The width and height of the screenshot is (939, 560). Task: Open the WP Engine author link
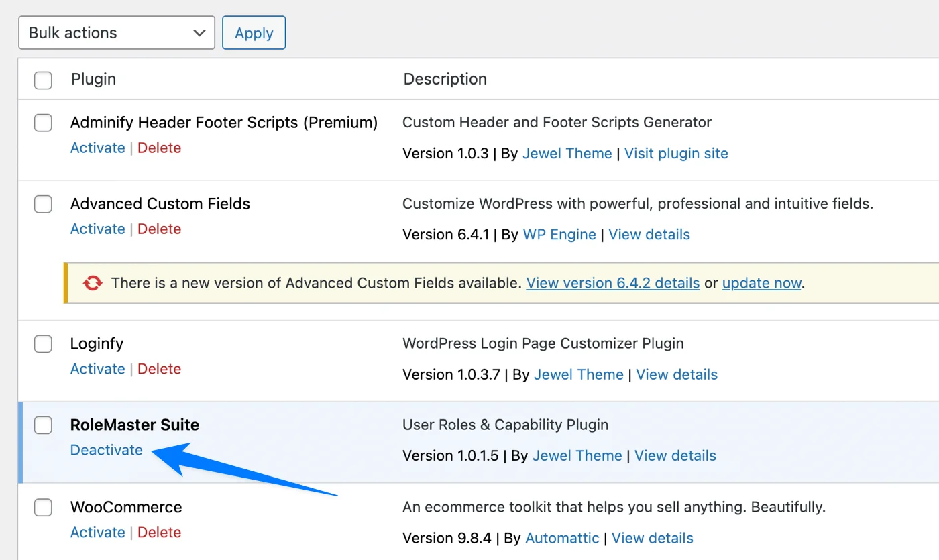[559, 234]
